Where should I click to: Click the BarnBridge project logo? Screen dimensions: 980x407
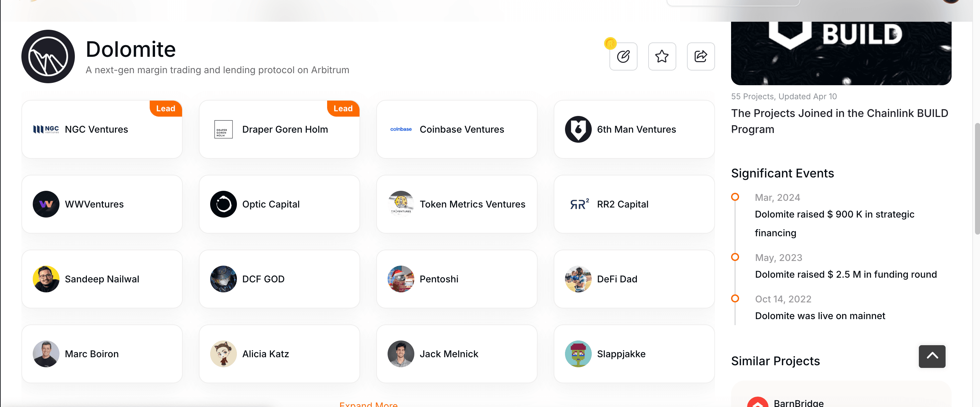point(757,402)
